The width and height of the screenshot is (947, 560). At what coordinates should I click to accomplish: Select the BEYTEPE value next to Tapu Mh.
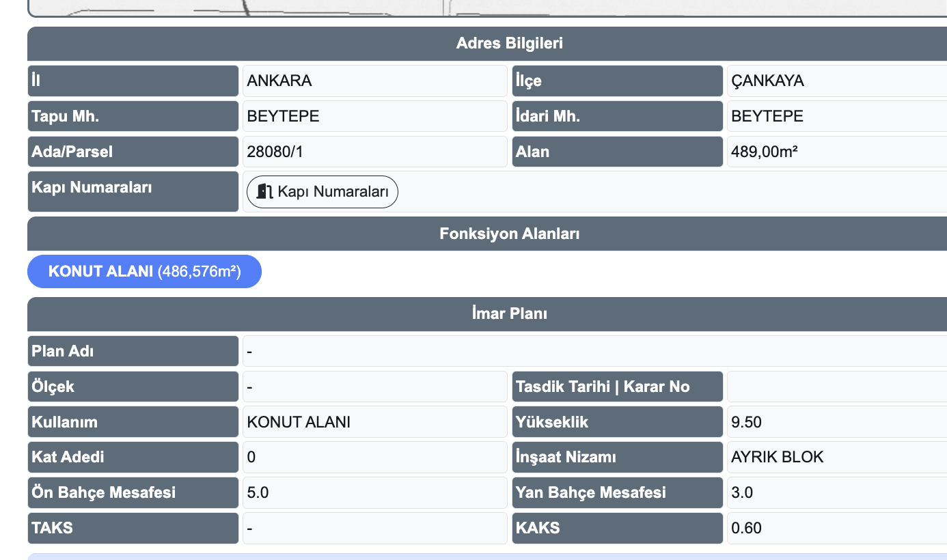(x=374, y=116)
